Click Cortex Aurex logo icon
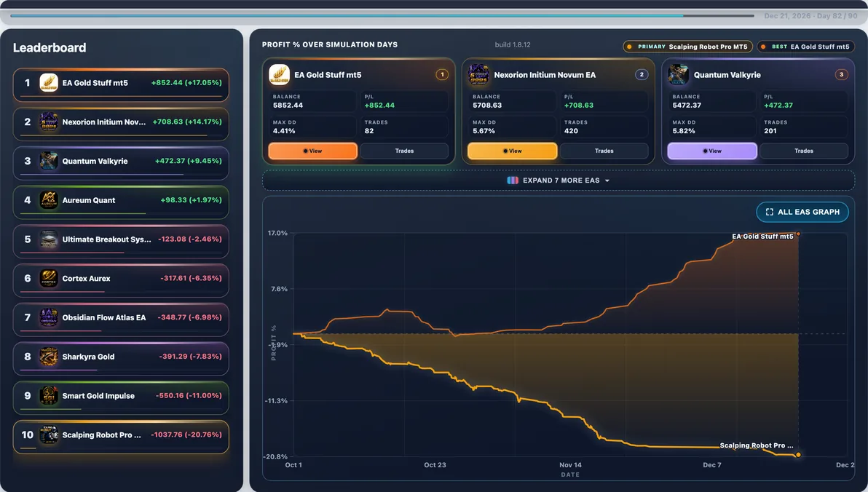 (x=49, y=278)
